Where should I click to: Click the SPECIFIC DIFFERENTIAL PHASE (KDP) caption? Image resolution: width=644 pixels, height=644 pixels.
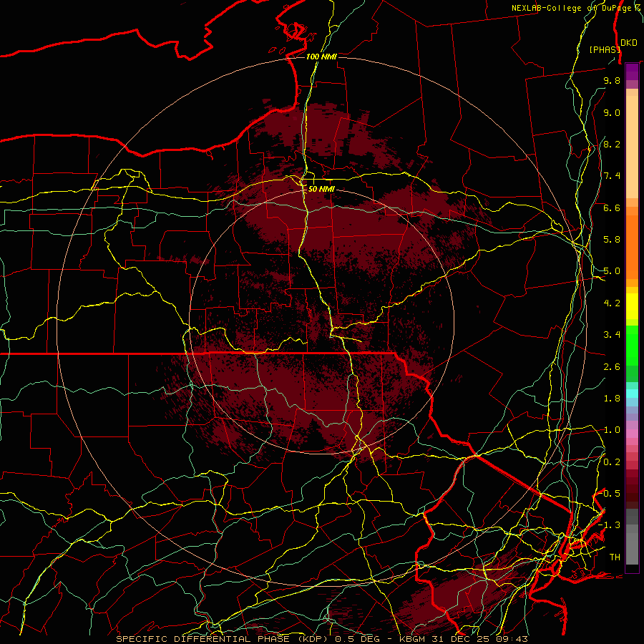223,639
